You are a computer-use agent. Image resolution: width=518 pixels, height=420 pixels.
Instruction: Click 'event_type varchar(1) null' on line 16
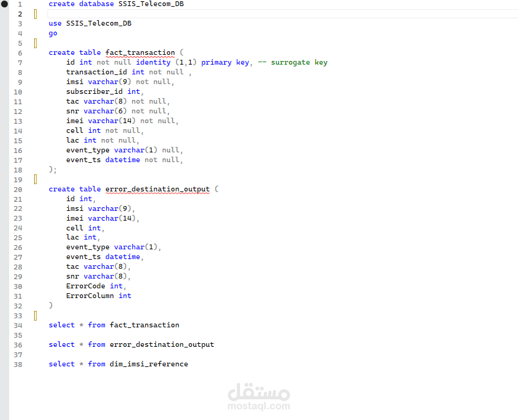coord(123,150)
